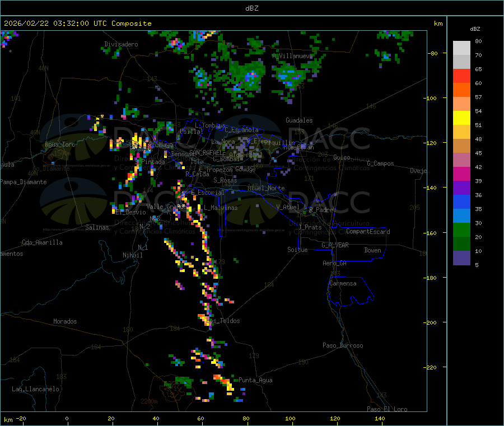Click the '140' tick on the bottom km axis
This screenshot has width=504, height=426.
[x=380, y=418]
